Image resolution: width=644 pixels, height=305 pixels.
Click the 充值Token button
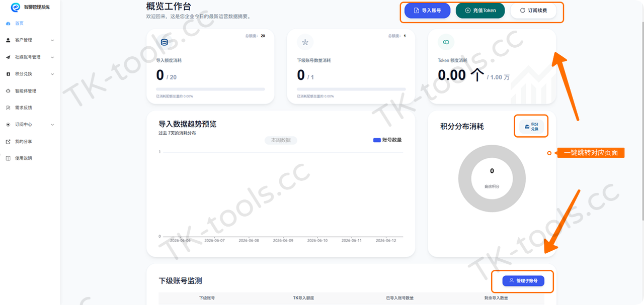480,11
